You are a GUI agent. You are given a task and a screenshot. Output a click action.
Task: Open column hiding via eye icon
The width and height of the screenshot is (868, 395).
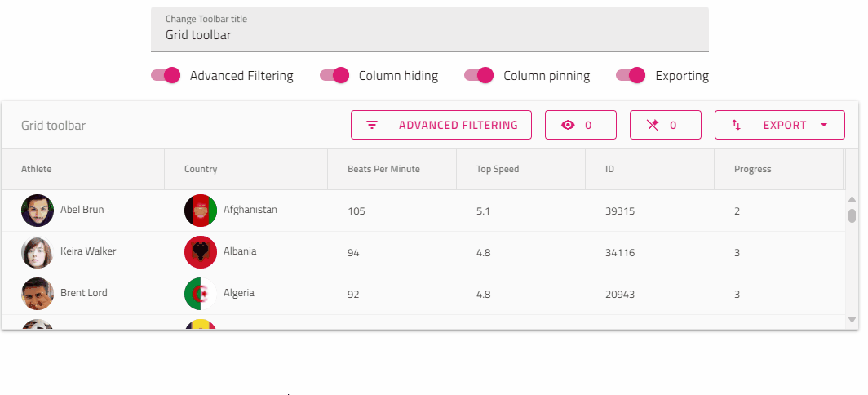coord(569,125)
